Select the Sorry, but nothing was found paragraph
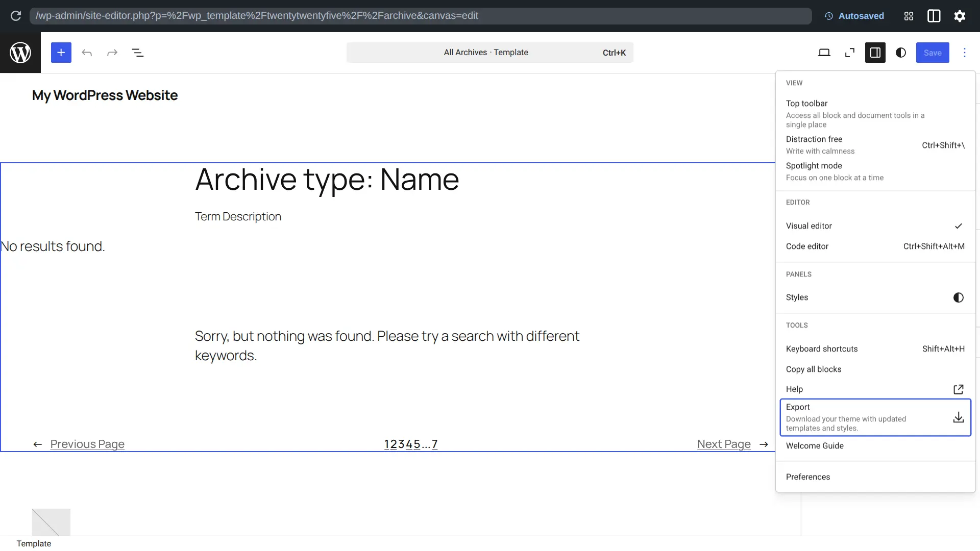 (x=387, y=346)
